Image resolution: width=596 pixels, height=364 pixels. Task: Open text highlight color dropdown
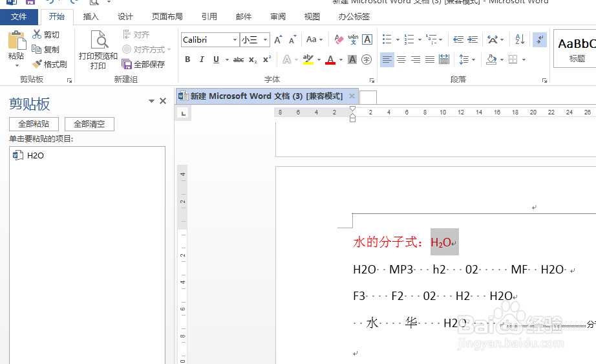[x=319, y=59]
